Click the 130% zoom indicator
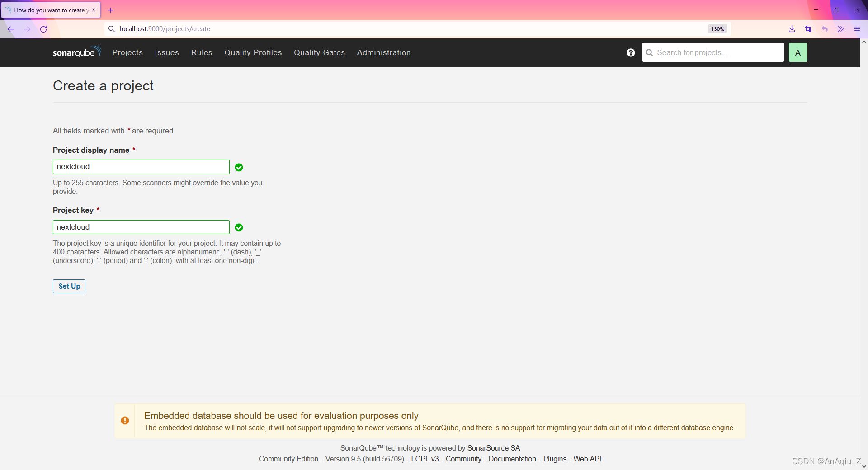The height and width of the screenshot is (470, 868). pyautogui.click(x=717, y=29)
